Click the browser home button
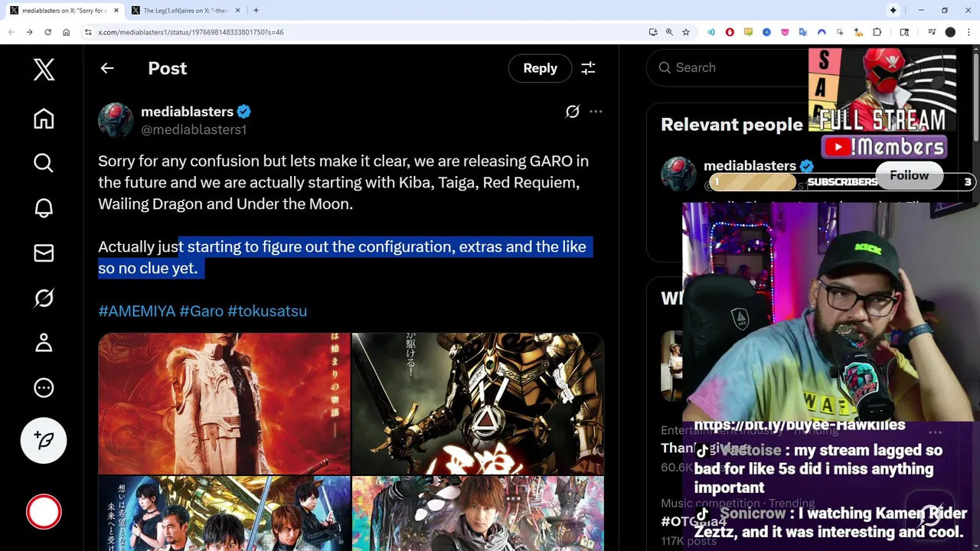The width and height of the screenshot is (980, 551). pos(67,32)
